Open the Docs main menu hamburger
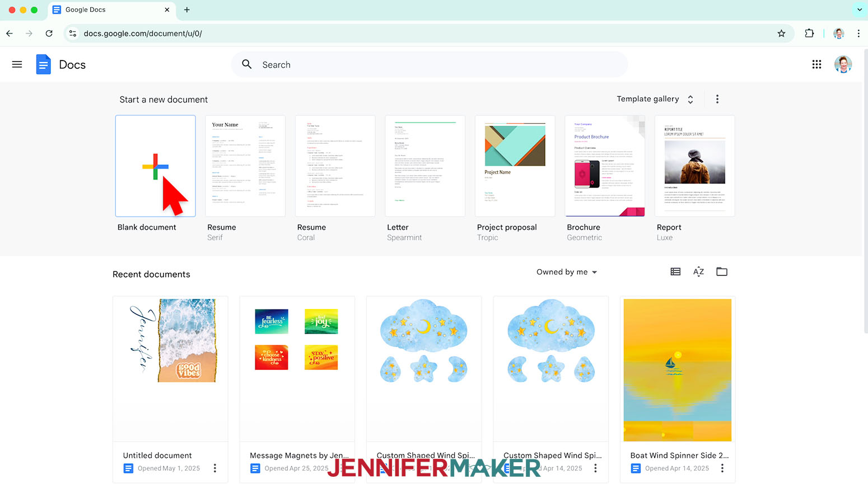 [17, 64]
